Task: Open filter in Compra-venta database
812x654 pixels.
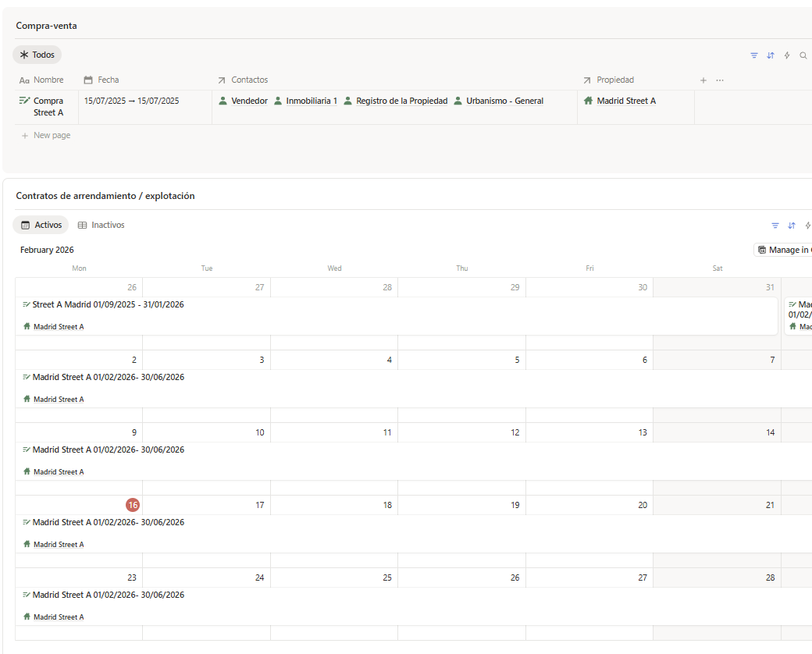Action: (x=754, y=55)
